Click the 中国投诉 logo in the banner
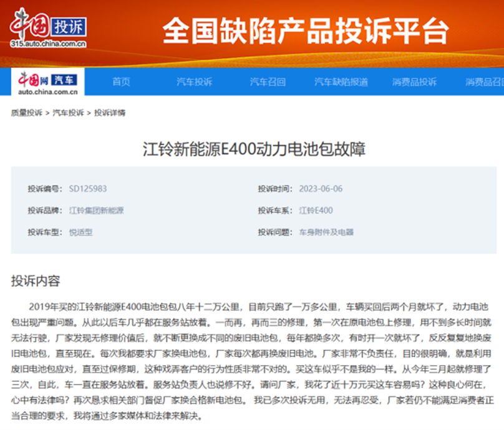The height and width of the screenshot is (430, 504). tap(48, 27)
